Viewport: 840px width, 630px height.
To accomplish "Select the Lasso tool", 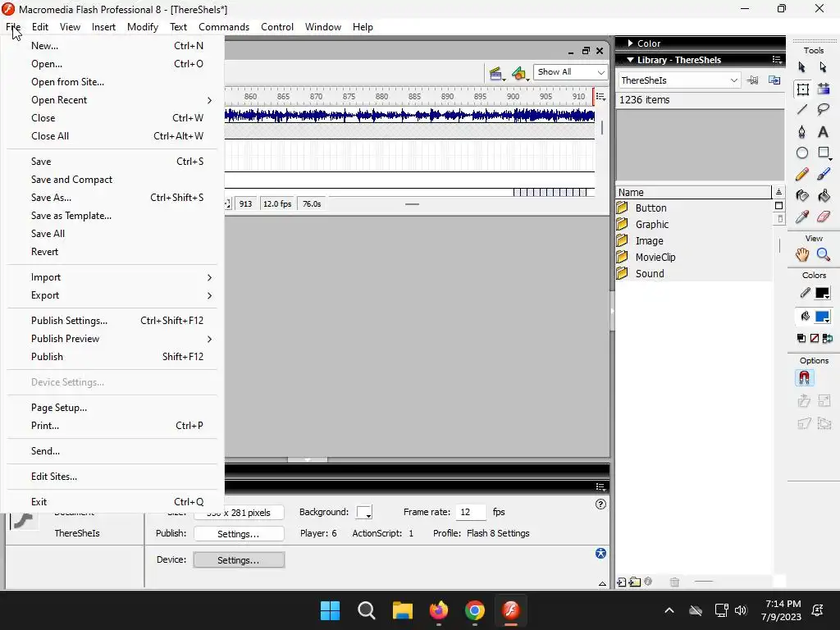I will pyautogui.click(x=824, y=110).
